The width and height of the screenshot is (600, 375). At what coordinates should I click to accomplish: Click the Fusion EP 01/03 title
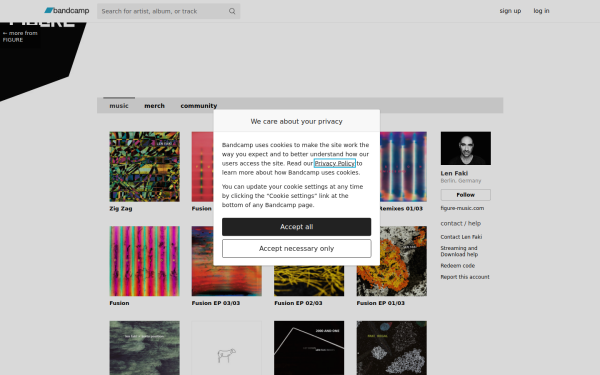coord(380,303)
